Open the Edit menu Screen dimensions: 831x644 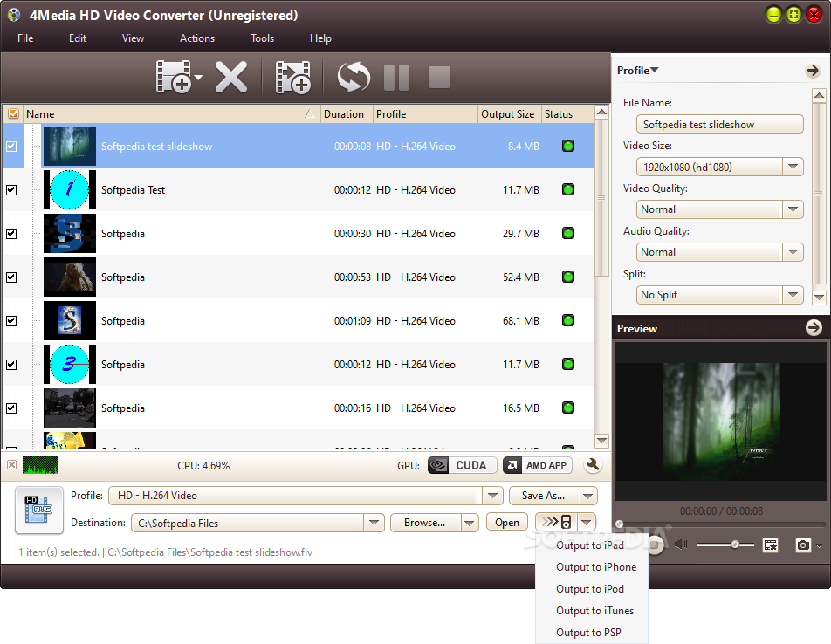click(x=78, y=38)
